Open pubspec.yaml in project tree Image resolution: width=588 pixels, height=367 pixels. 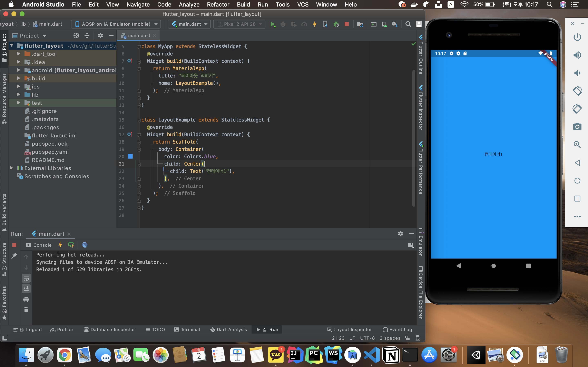[50, 152]
